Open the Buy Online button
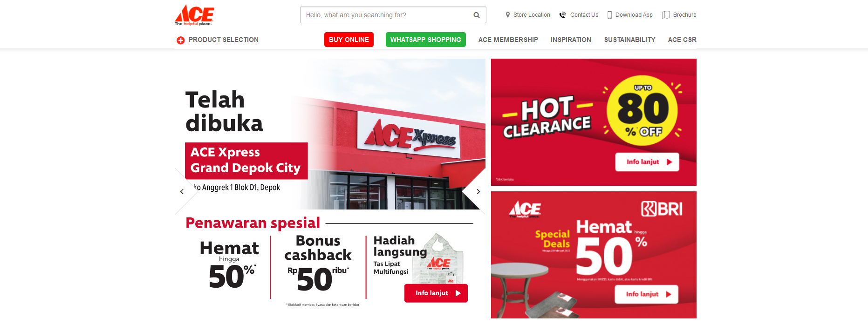Screen dimensions: 868x331 click(349, 40)
